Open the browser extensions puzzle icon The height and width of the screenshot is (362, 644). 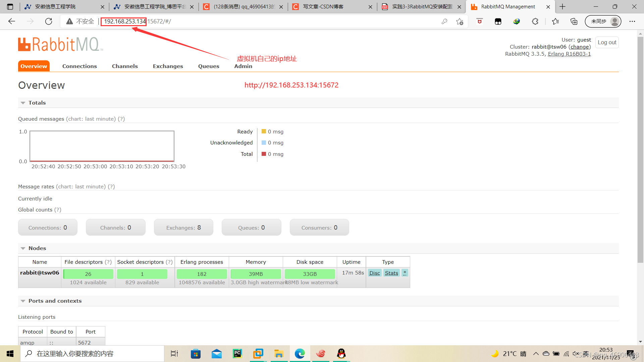coord(535,21)
